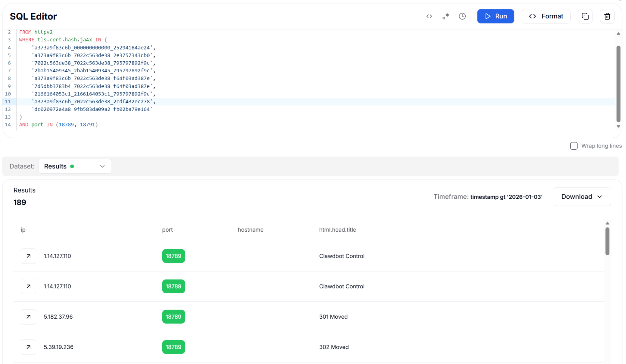Click the code brackets icon in toolbar
626x364 pixels.
tap(429, 16)
